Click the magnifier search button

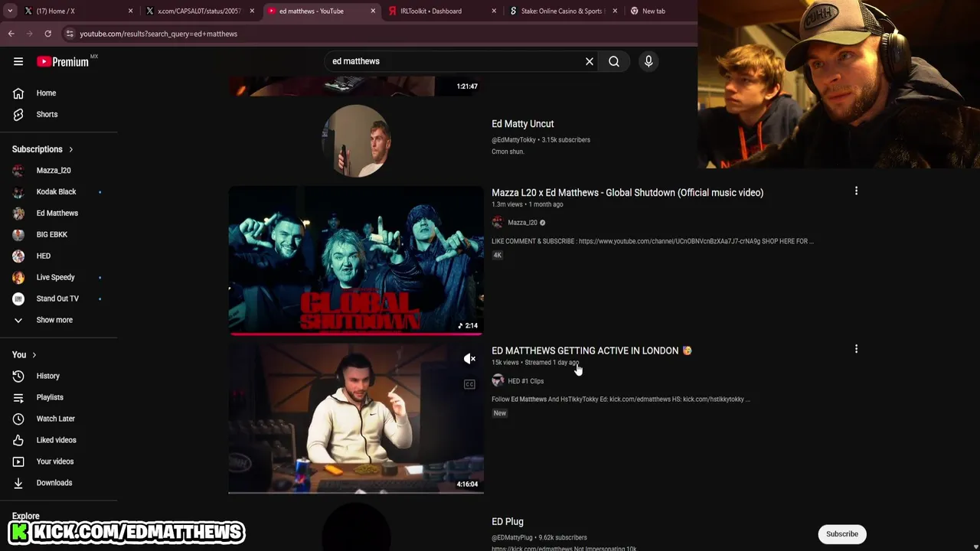click(614, 61)
